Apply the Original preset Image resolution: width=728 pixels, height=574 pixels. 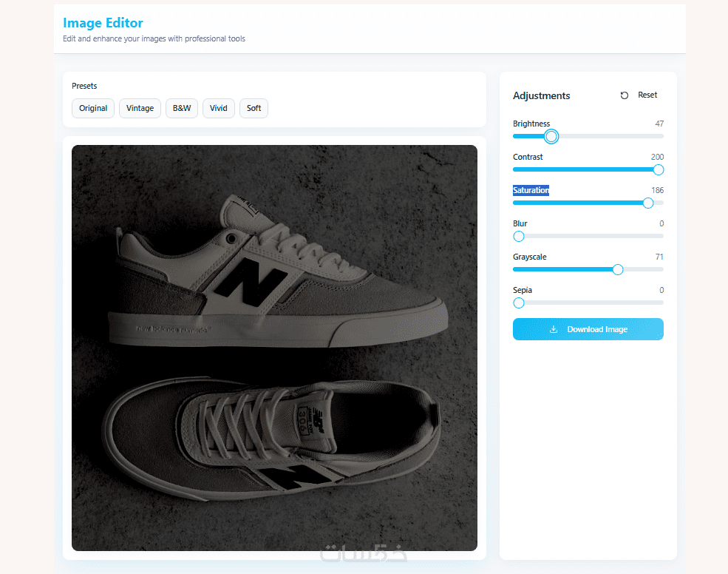point(93,108)
